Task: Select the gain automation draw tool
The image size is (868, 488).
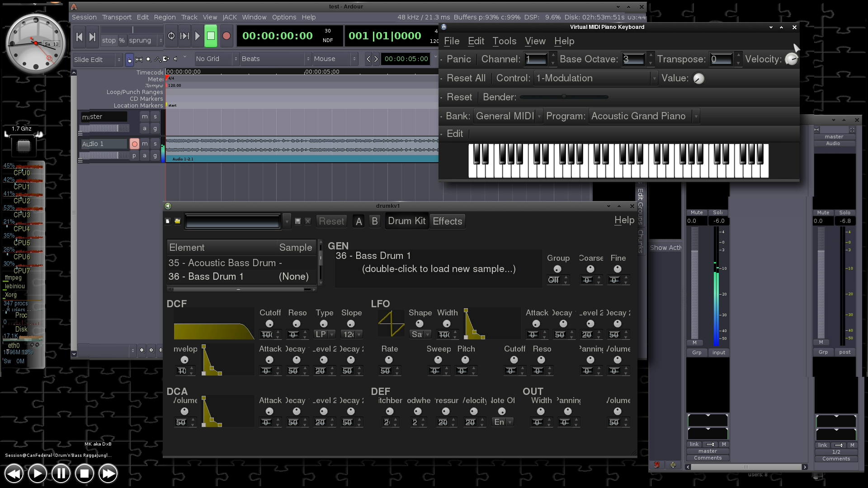Action: click(x=157, y=59)
